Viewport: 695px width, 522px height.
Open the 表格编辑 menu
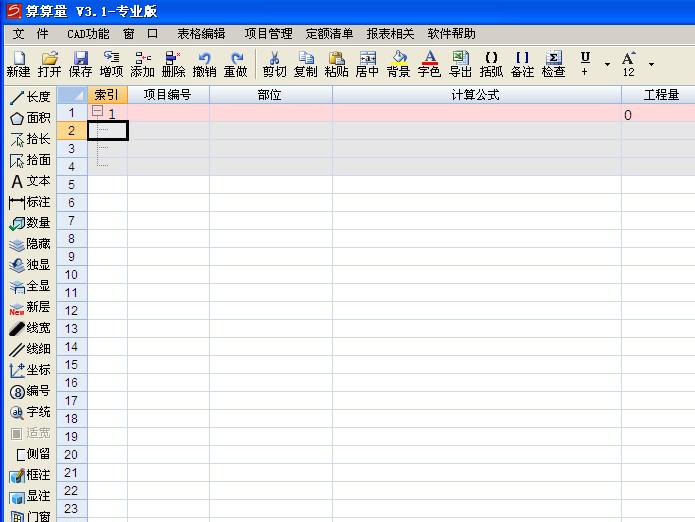pos(201,33)
